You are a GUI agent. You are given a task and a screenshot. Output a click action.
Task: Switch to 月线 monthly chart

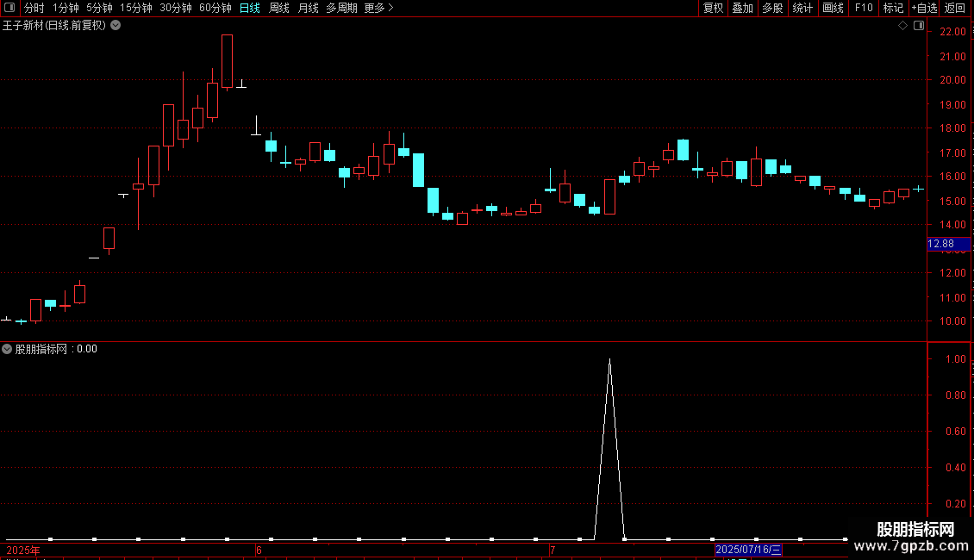point(308,8)
